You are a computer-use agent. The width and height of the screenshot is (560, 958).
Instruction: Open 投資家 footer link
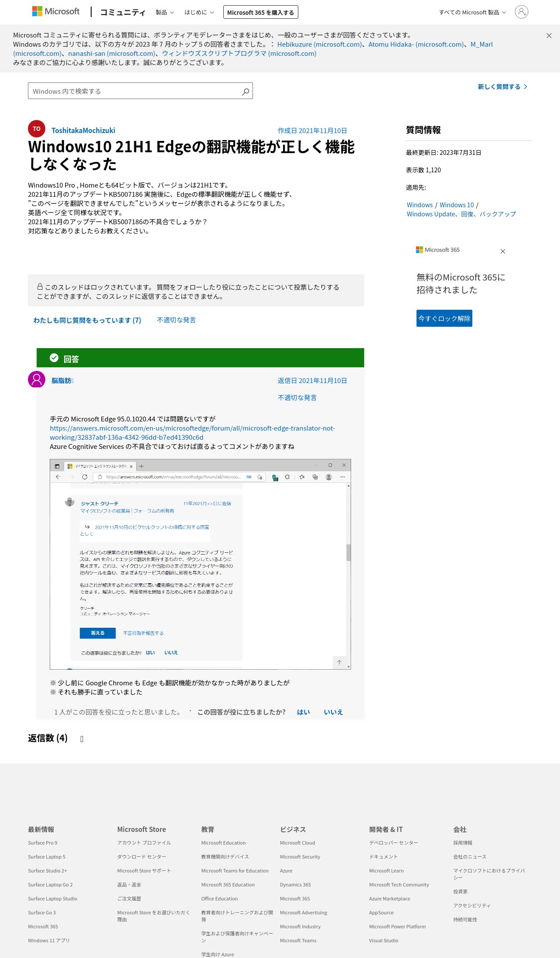pyautogui.click(x=460, y=892)
